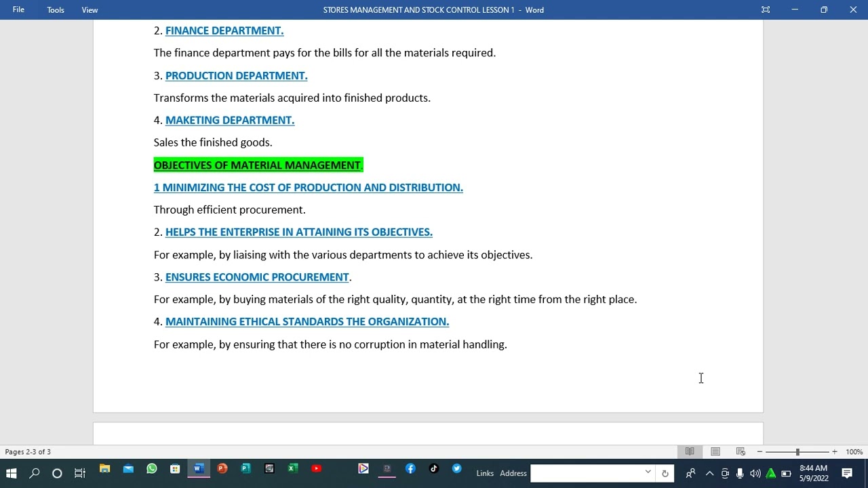Viewport: 868px width, 488px height.
Task: Open the Tools menu
Action: 56,9
